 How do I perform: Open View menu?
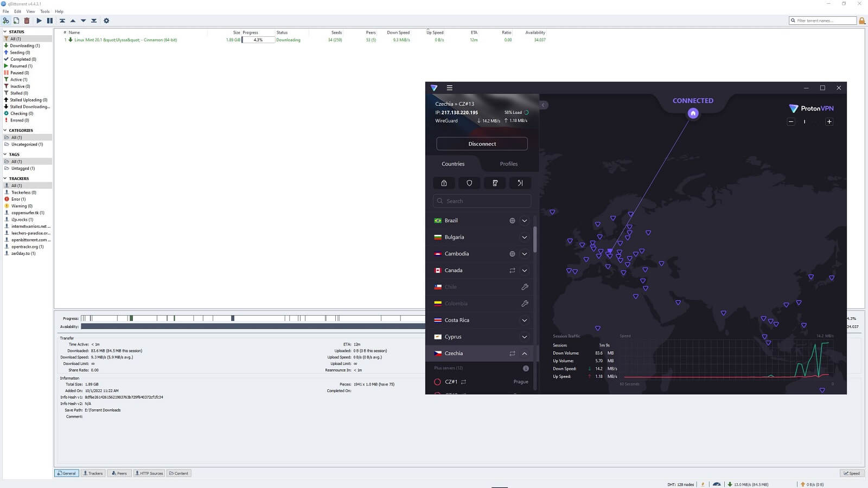pos(30,11)
